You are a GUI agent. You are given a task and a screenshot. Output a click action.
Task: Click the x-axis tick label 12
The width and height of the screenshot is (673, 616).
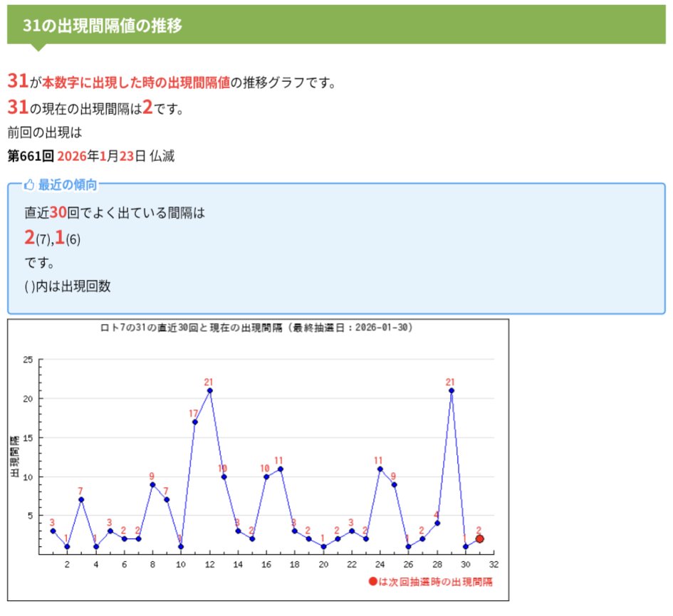[x=209, y=565]
